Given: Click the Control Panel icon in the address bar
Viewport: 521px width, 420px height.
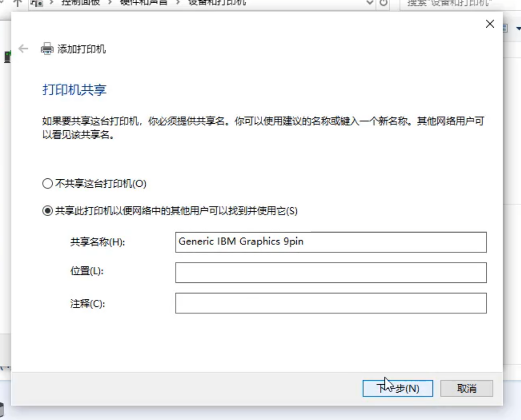Looking at the screenshot, I should (x=37, y=3).
